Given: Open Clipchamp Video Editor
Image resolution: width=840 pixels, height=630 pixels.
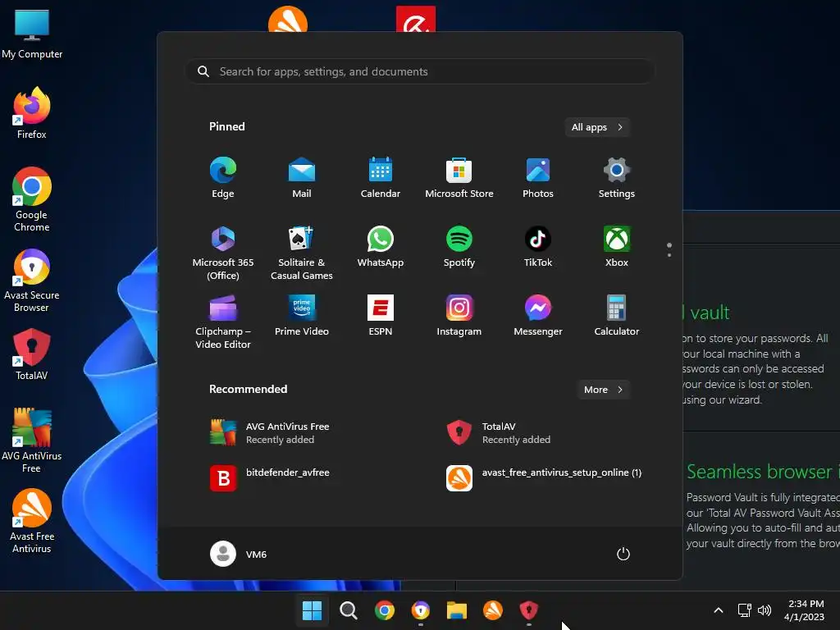Looking at the screenshot, I should pos(223,322).
